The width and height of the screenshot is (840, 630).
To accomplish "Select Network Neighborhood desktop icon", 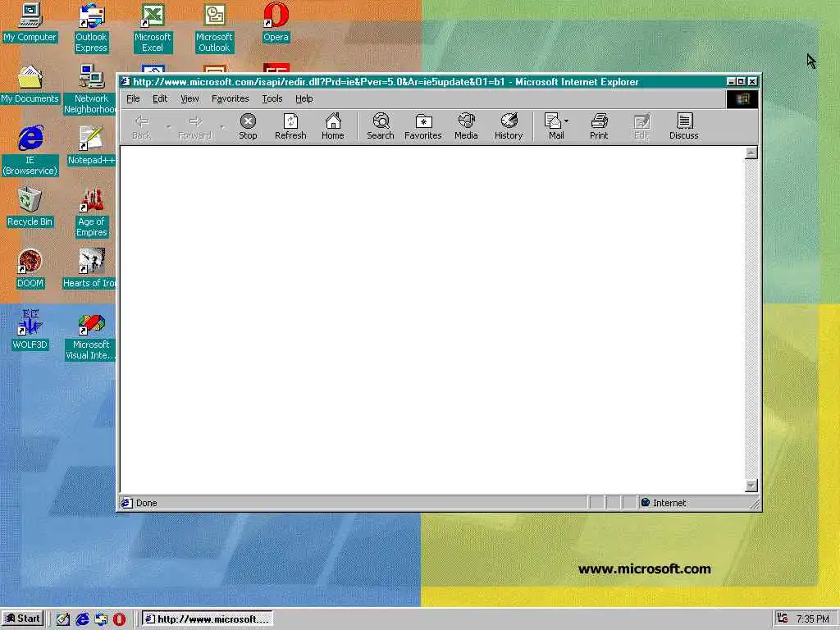I will click(x=90, y=89).
